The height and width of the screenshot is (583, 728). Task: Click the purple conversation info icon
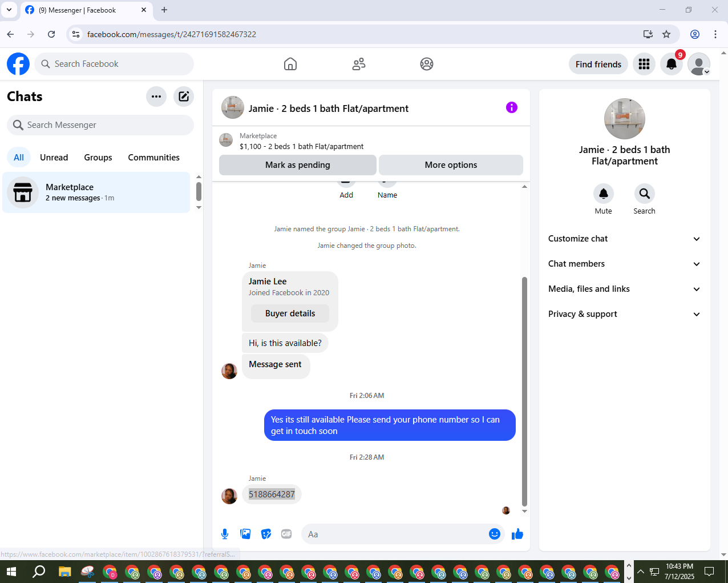click(x=512, y=107)
